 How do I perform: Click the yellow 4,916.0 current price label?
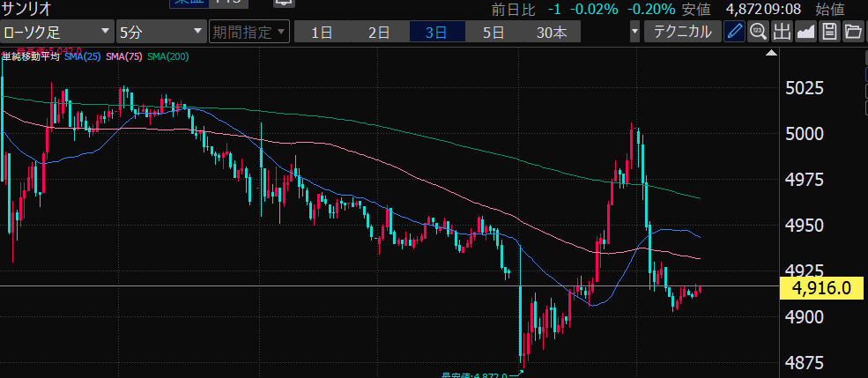tap(821, 287)
